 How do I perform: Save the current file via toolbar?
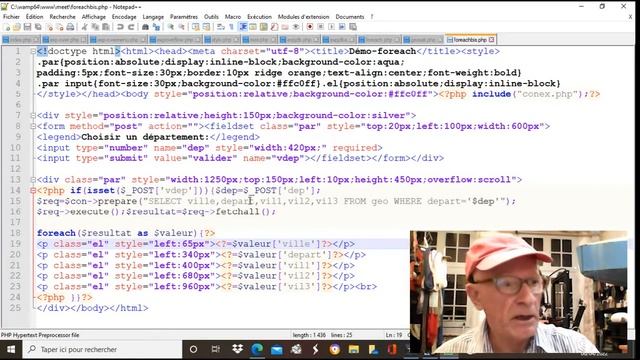[27, 27]
